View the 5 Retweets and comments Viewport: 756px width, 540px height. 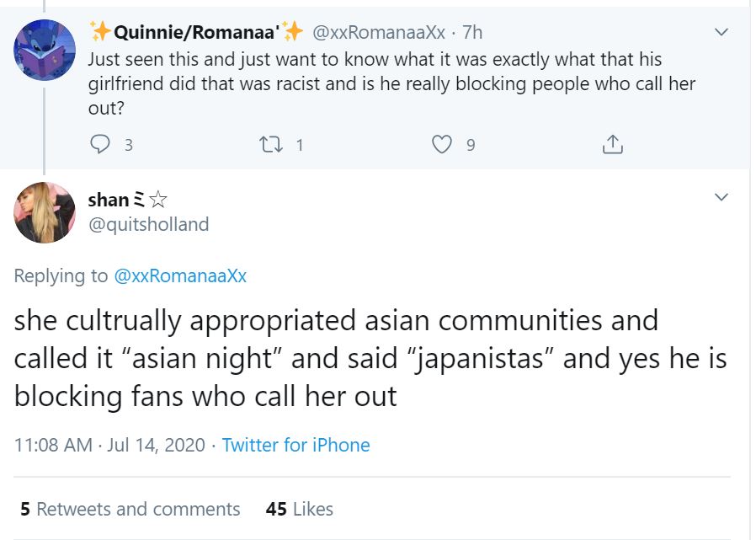click(130, 509)
